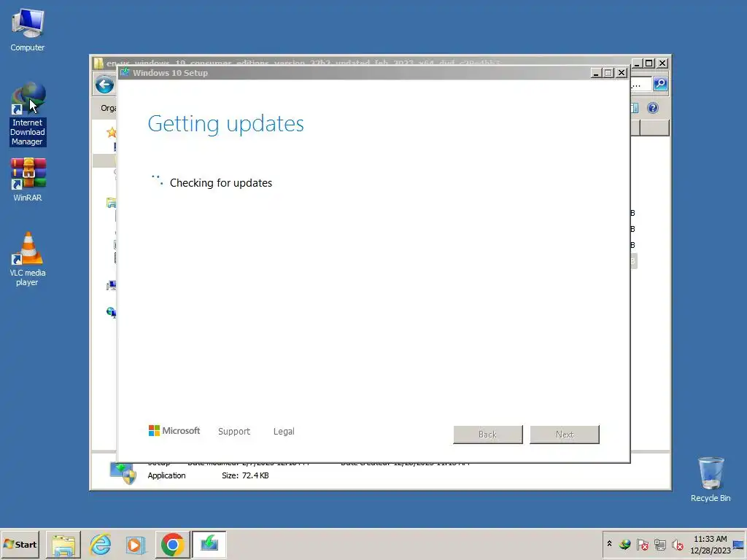
Task: Select the Libraries node in Explorer sidebar
Action: click(x=112, y=203)
